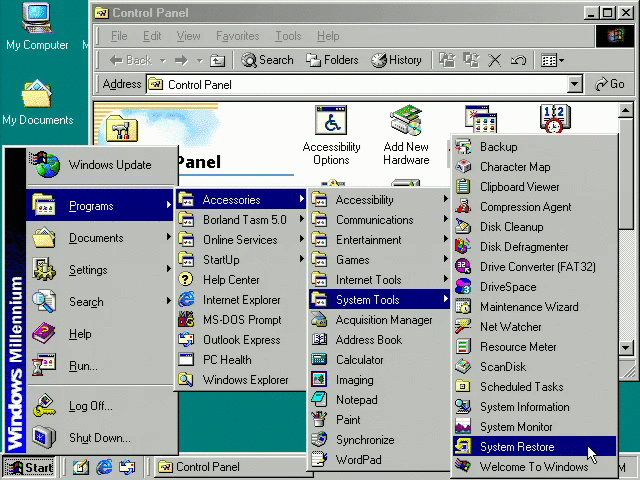Click Control Panel taskbar button

pyautogui.click(x=231, y=467)
